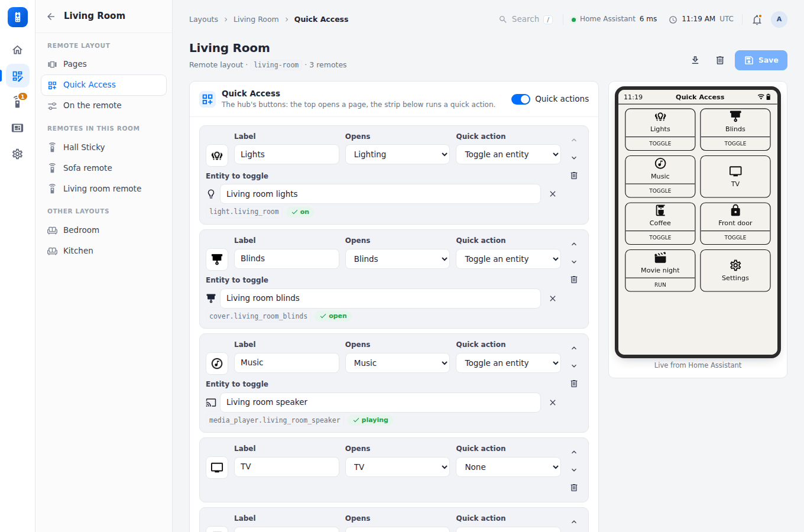This screenshot has width=804, height=532.
Task: Select Quick Access in sidebar
Action: click(103, 85)
